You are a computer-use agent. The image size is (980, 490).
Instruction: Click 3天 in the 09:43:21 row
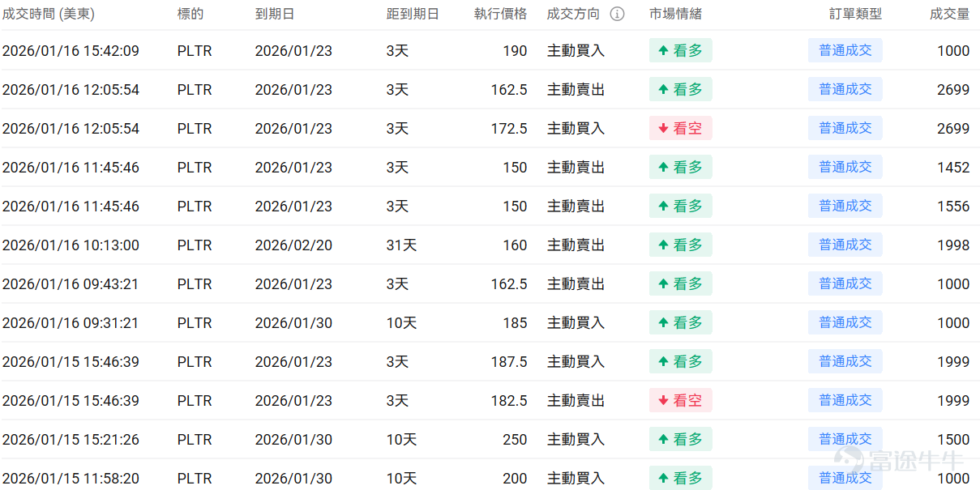(x=397, y=284)
